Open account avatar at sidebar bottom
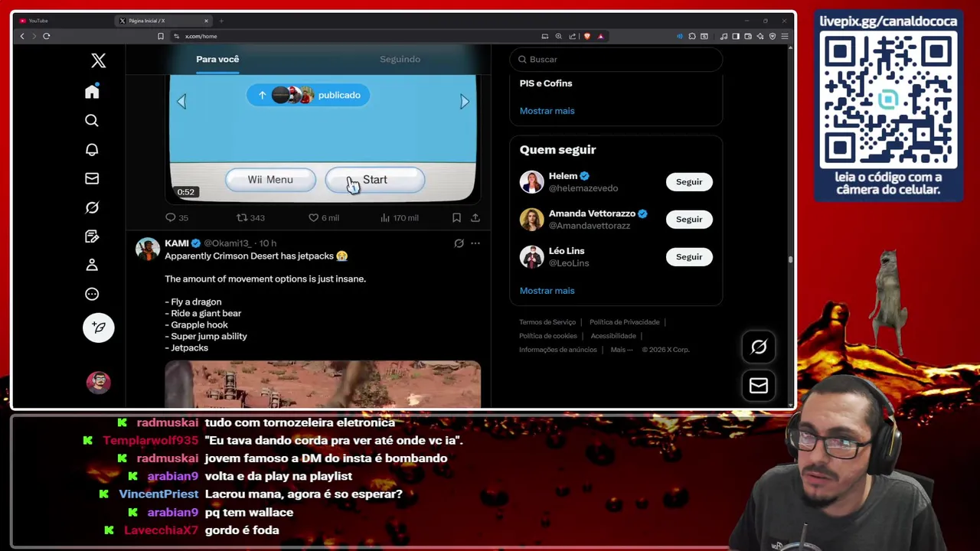Viewport: 980px width, 551px height. 98,382
